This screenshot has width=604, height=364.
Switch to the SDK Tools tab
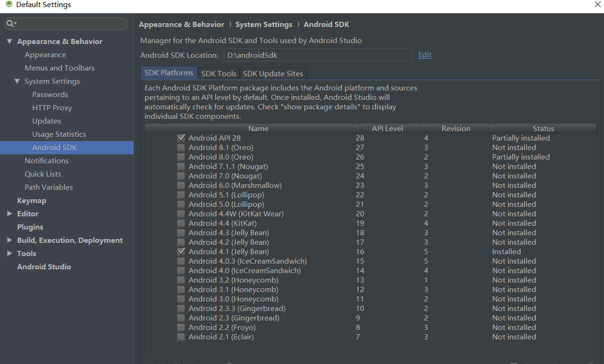(218, 73)
